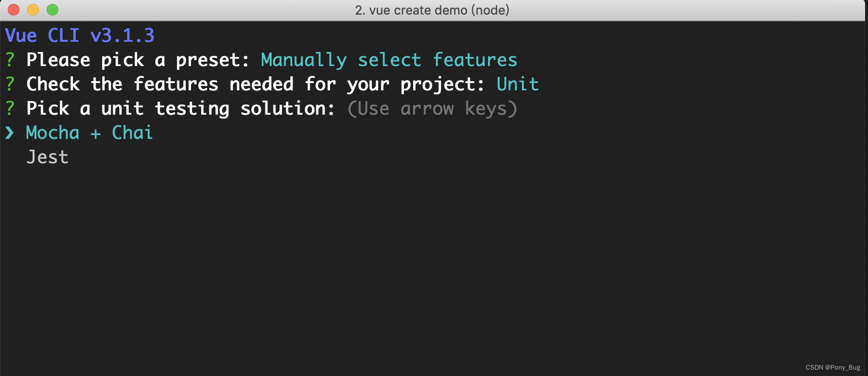The height and width of the screenshot is (376, 868).
Task: Click the question mark beside the features prompt
Action: pyautogui.click(x=9, y=84)
